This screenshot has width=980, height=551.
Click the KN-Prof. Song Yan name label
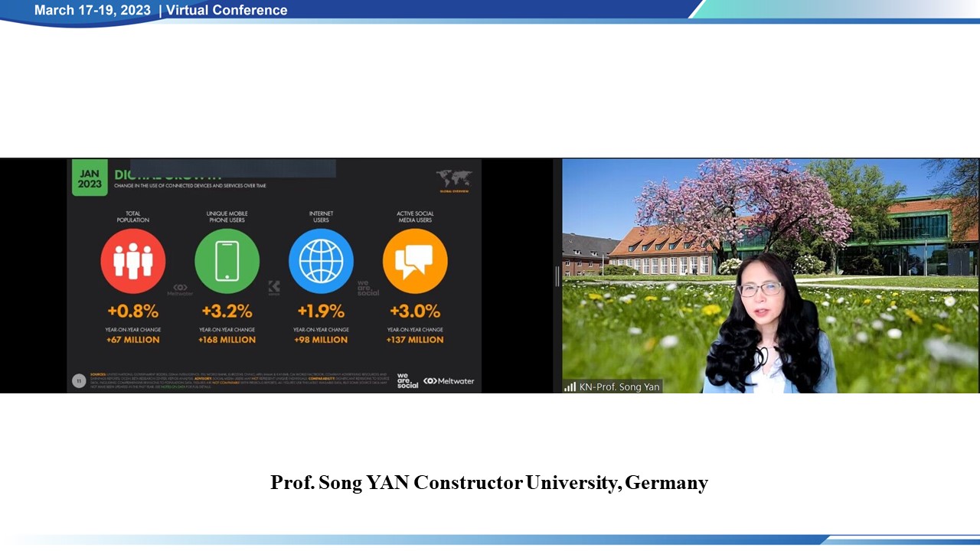click(619, 387)
